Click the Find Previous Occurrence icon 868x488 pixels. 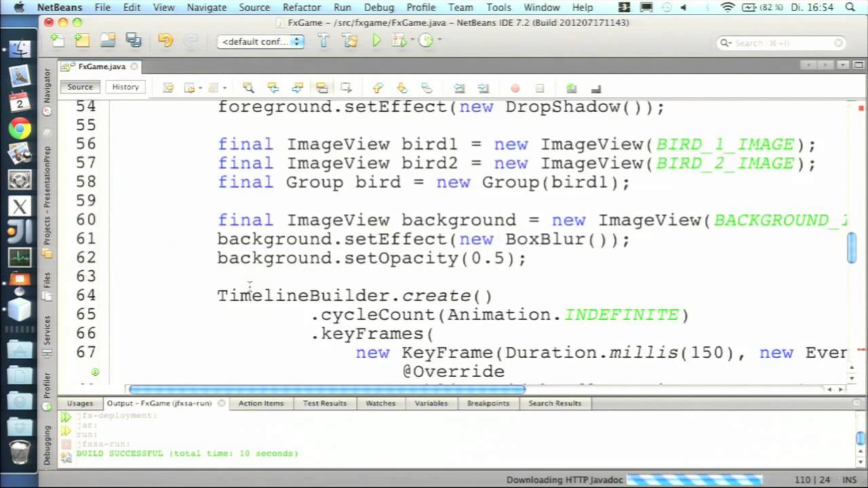click(273, 88)
